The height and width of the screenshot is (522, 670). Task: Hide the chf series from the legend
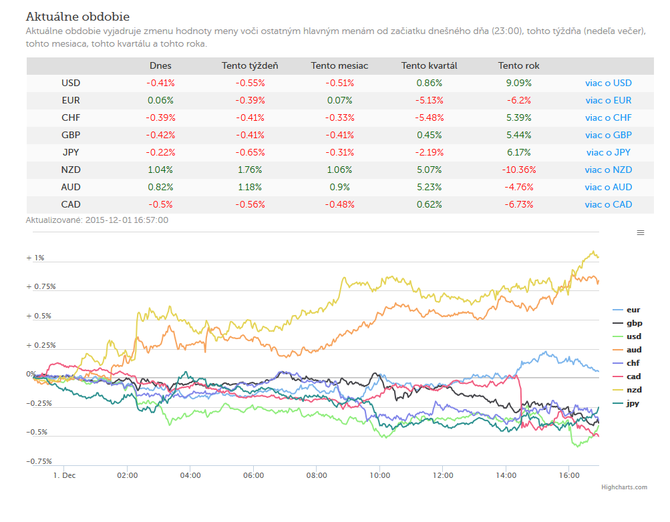[x=626, y=363]
